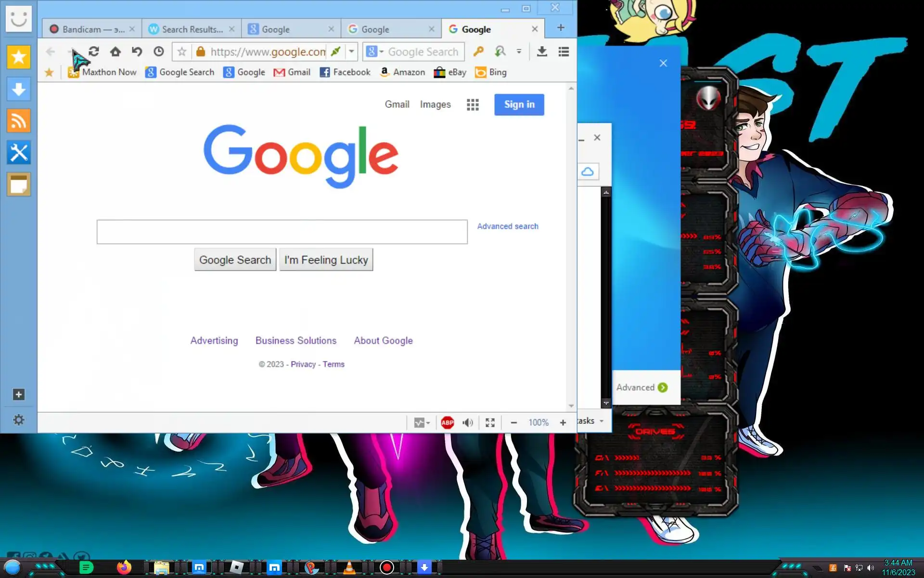Open the RSS feed sidebar icon

pos(19,120)
